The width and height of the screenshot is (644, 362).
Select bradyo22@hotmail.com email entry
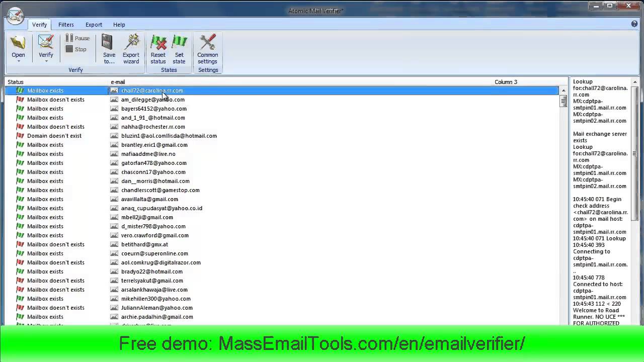(151, 271)
